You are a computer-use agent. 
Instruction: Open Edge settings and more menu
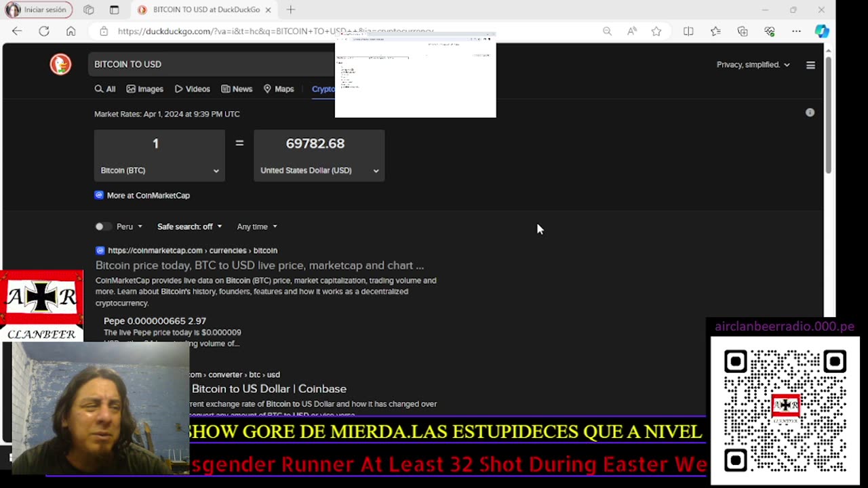(796, 31)
